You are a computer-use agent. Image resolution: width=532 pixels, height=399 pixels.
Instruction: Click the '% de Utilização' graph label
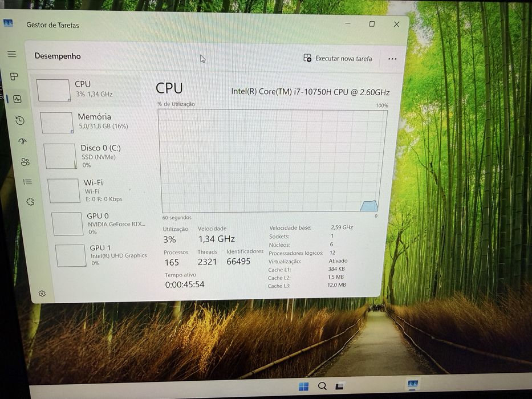click(176, 104)
